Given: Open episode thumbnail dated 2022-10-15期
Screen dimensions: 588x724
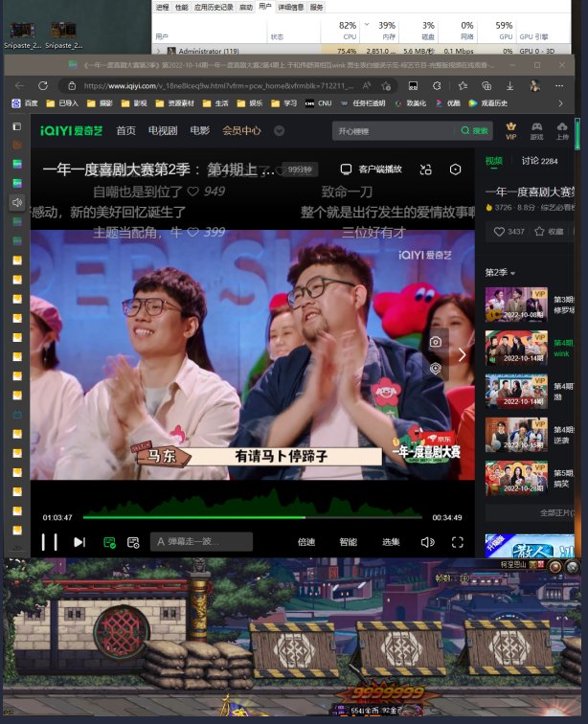Looking at the screenshot, I should tap(516, 435).
